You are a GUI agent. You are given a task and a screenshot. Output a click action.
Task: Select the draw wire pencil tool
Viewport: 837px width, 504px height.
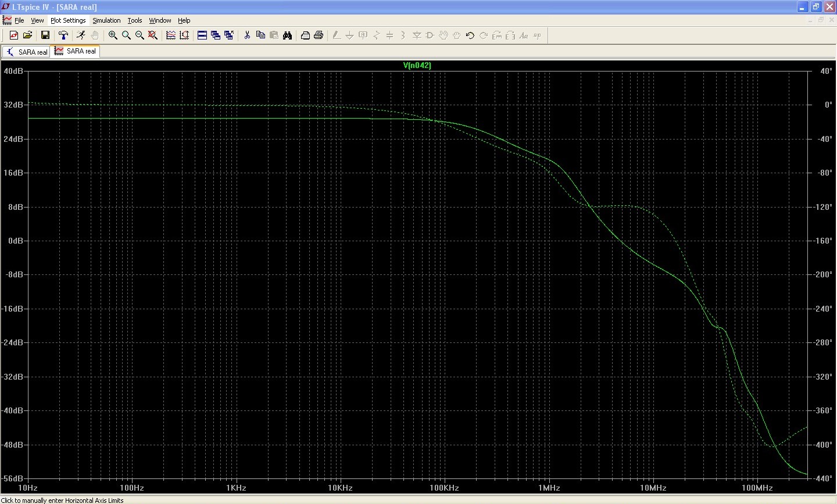pos(337,35)
